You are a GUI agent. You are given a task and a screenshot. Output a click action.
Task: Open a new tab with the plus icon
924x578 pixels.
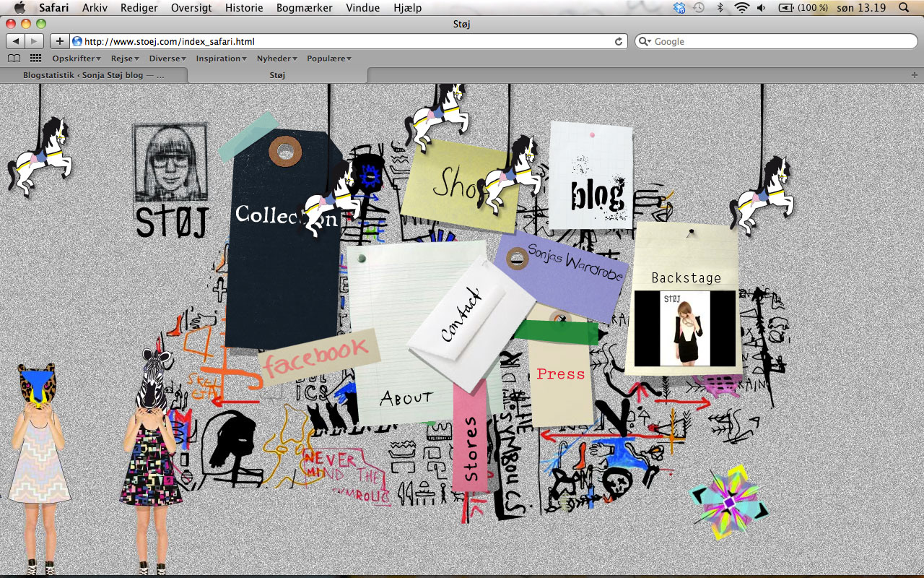[915, 74]
